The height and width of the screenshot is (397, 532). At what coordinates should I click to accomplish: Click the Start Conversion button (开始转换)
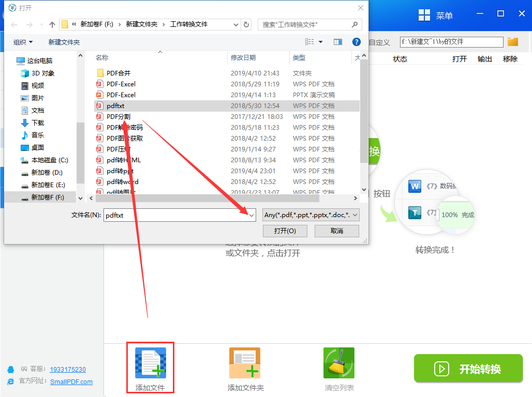468,369
